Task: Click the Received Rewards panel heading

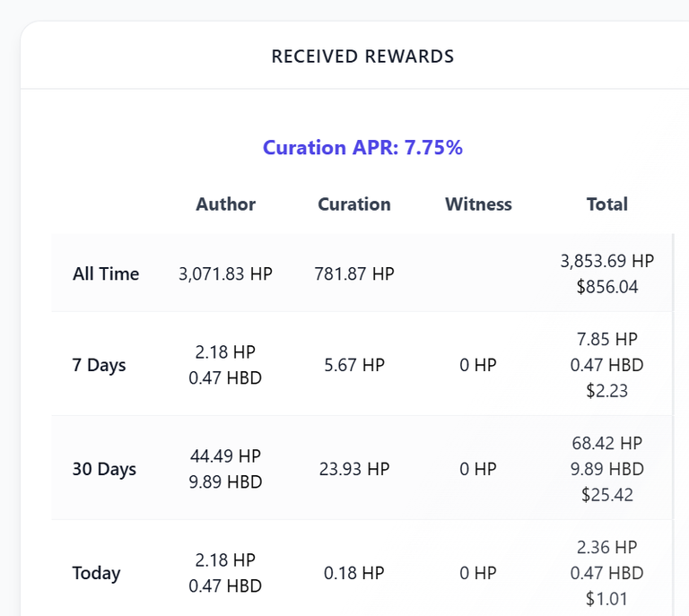Action: click(x=362, y=56)
